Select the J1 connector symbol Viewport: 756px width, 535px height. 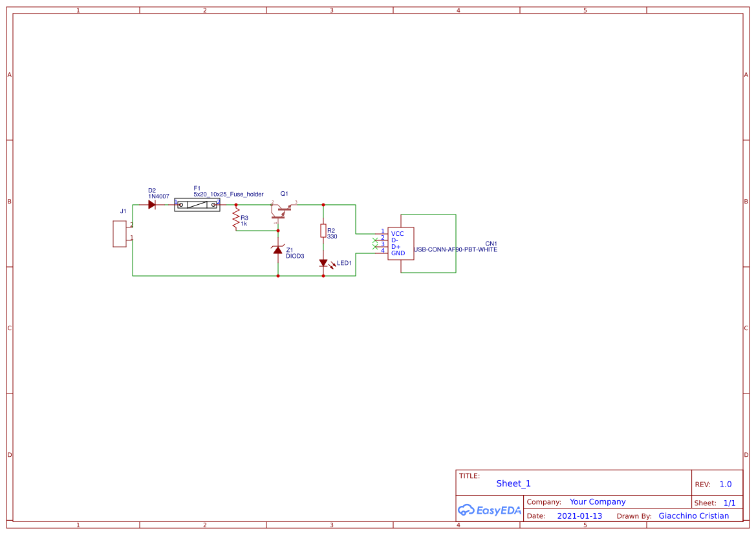pos(119,233)
